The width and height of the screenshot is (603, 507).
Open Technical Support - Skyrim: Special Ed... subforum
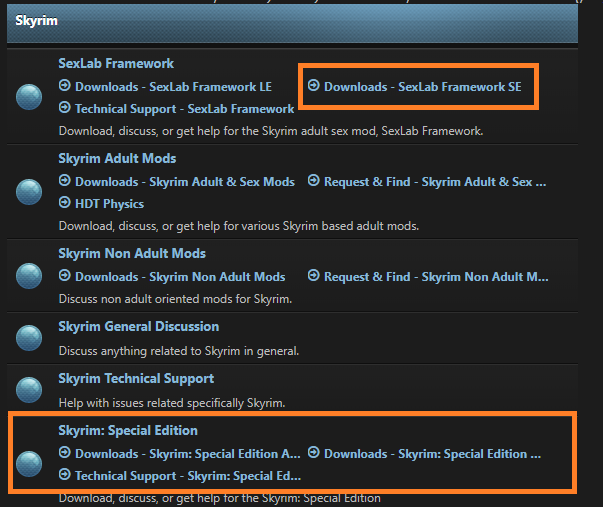click(188, 476)
